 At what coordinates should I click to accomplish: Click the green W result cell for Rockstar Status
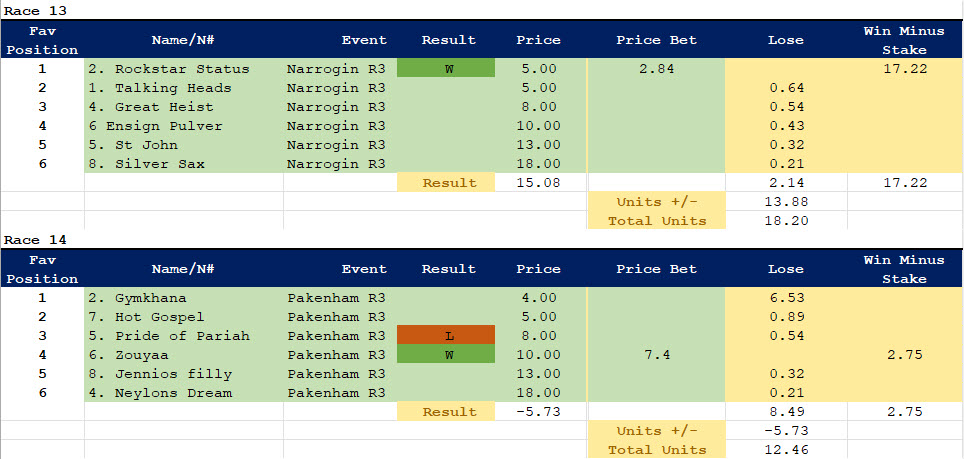(x=446, y=69)
